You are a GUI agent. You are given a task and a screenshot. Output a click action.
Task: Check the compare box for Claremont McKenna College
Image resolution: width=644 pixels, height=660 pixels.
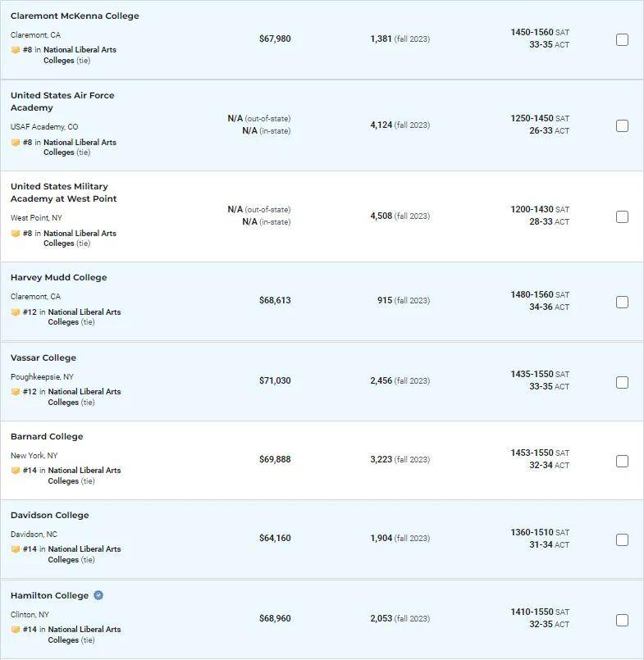(x=622, y=39)
